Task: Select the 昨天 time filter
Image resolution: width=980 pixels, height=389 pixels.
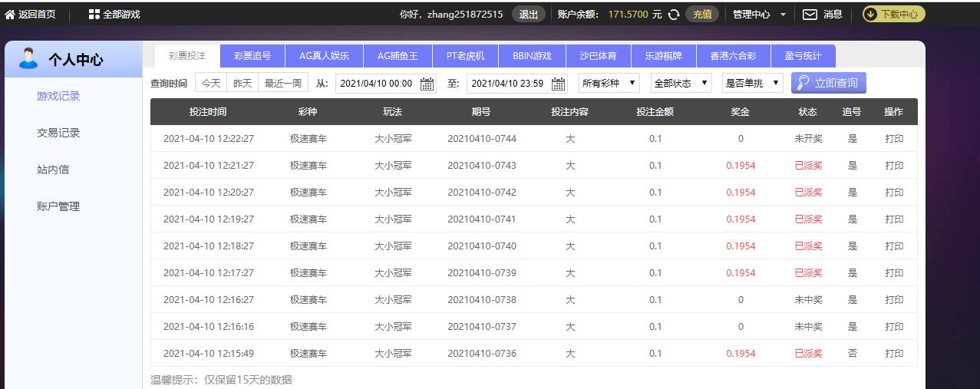Action: pyautogui.click(x=243, y=83)
